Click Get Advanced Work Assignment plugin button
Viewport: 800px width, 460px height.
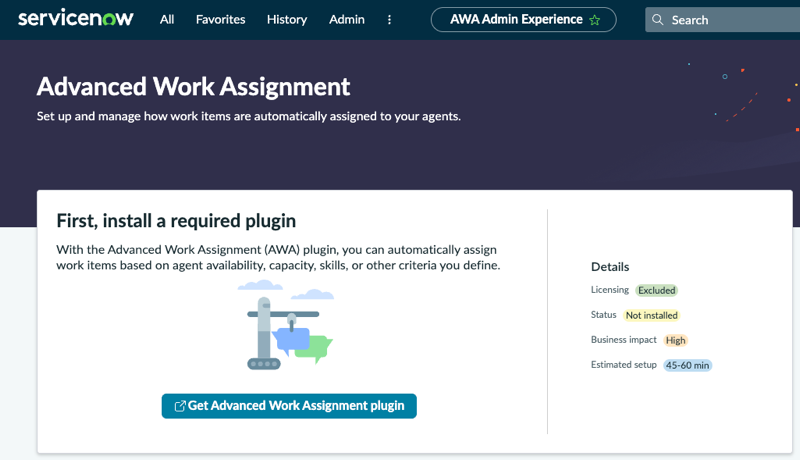pos(289,406)
